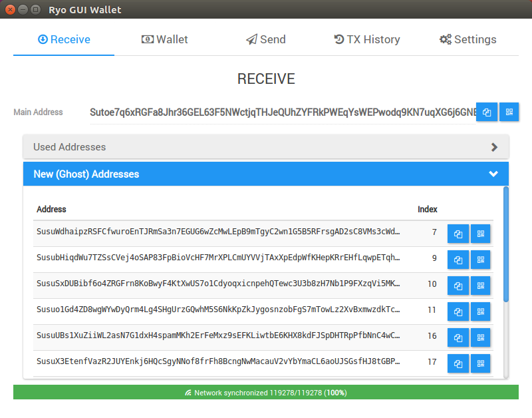This screenshot has width=532, height=418.
Task: Go to the Send tab
Action: pos(265,39)
